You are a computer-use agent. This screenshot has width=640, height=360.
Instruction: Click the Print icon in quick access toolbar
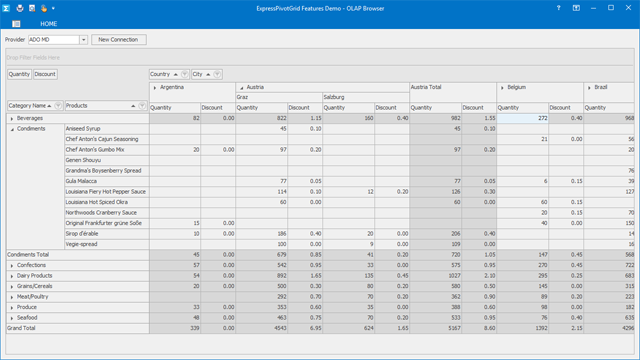pyautogui.click(x=20, y=8)
